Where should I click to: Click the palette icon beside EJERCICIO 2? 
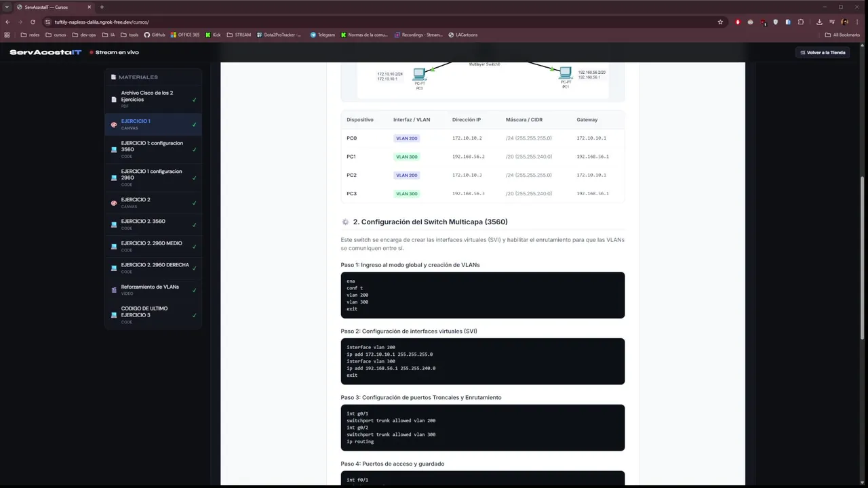click(114, 203)
